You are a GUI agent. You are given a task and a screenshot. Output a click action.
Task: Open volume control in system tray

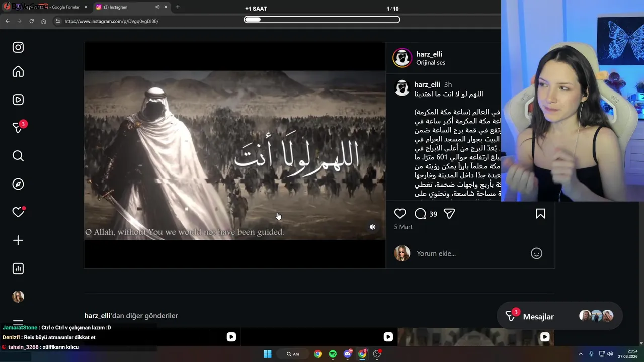tap(610, 354)
